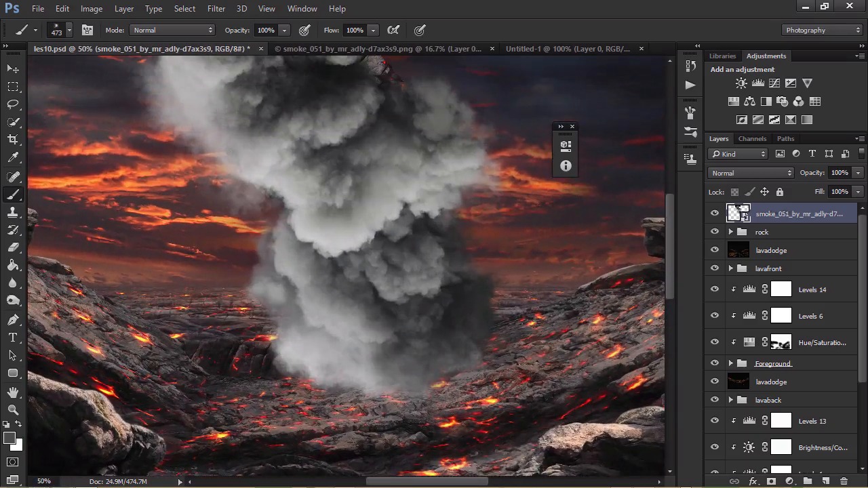The width and height of the screenshot is (868, 488).
Task: Lock transparent pixels
Action: (x=734, y=192)
